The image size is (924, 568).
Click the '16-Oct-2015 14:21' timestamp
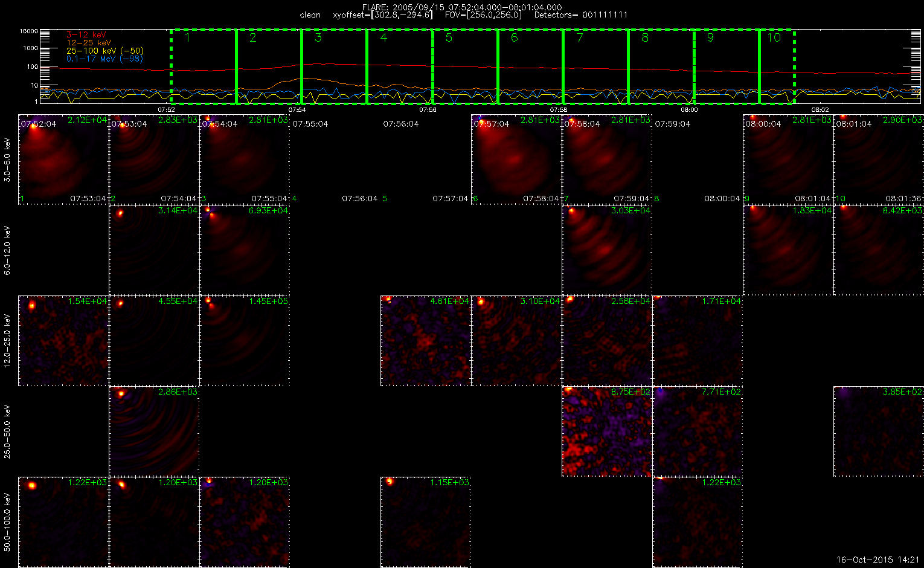point(877,560)
